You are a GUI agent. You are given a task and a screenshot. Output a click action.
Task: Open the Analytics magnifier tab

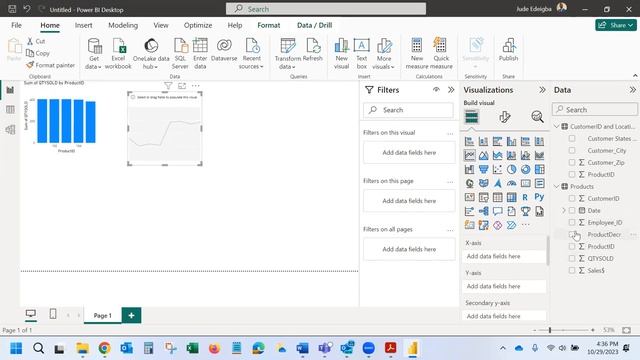point(537,117)
